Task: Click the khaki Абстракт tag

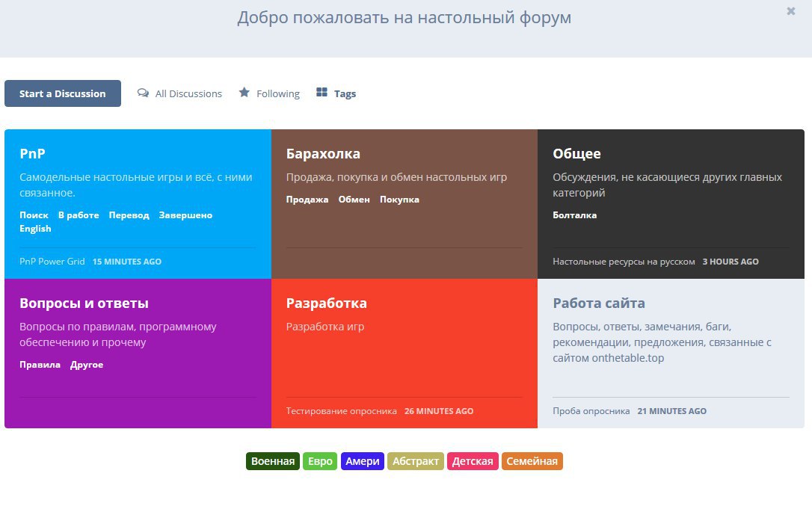Action: click(415, 461)
